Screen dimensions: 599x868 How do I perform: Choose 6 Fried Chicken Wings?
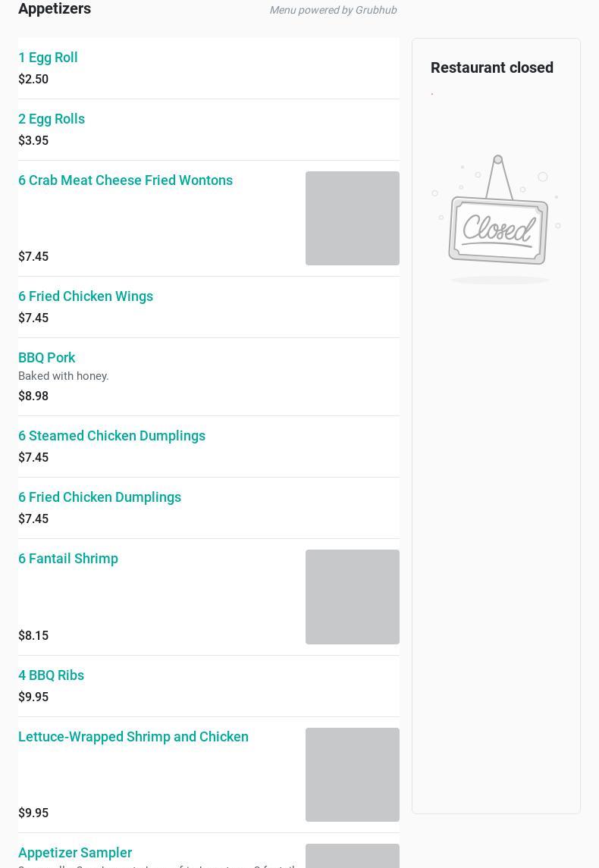(x=85, y=296)
